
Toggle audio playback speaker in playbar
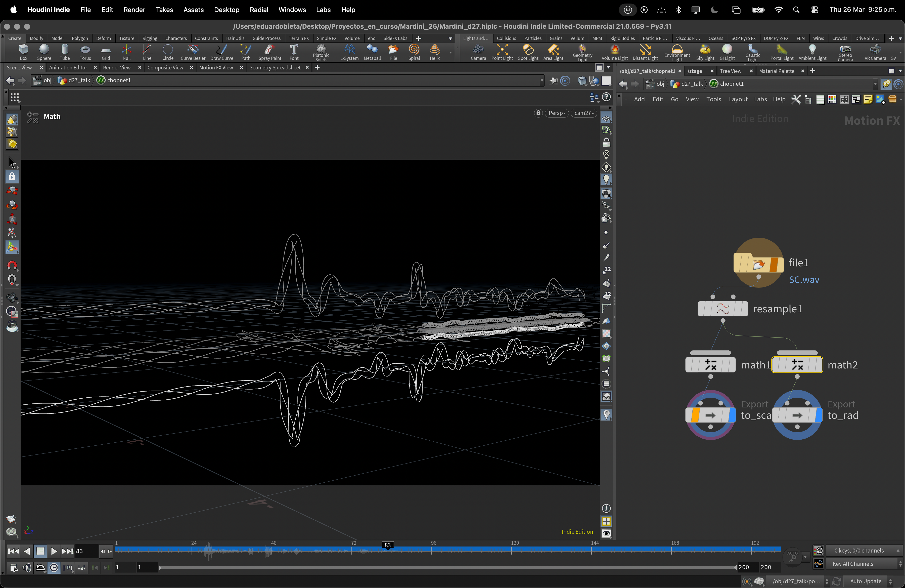pos(27,568)
